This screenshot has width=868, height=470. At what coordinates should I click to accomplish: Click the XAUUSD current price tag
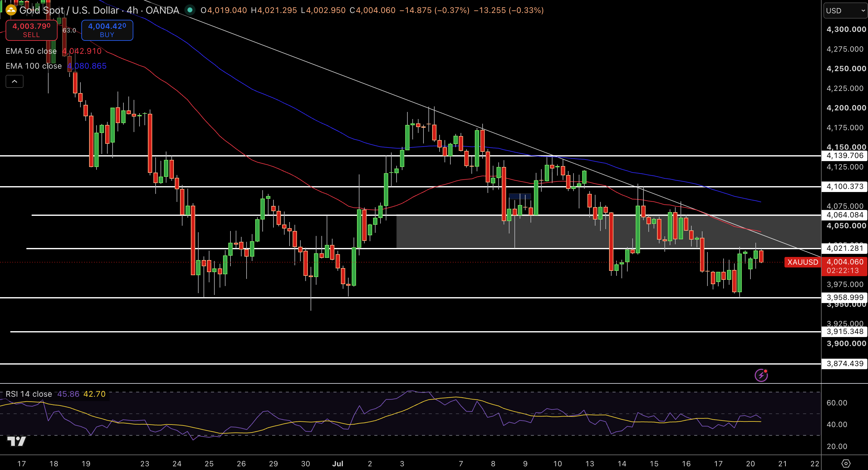803,262
